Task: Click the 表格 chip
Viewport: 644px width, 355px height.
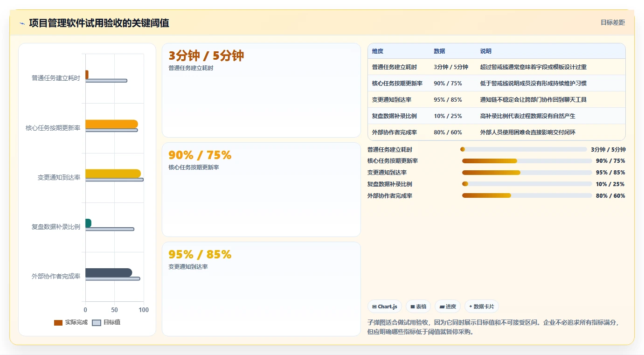Action: pos(418,306)
